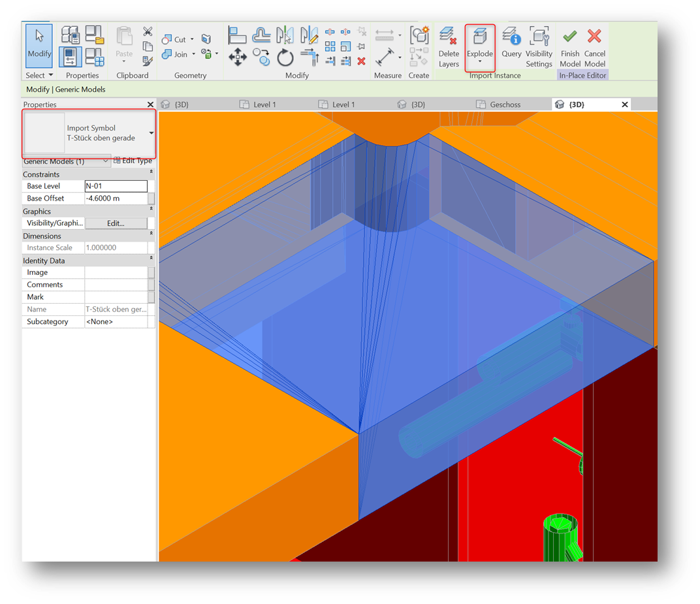Activate the Rotate tool

pos(285,57)
